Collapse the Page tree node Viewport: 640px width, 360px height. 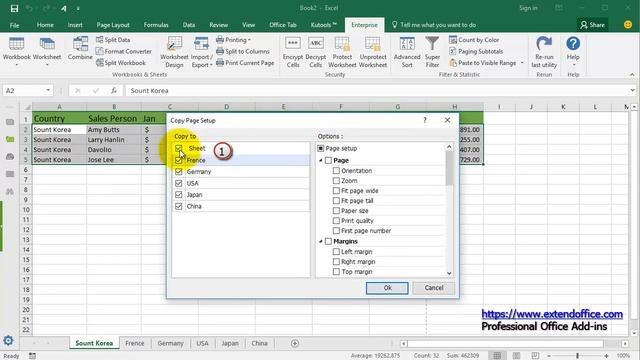(321, 160)
